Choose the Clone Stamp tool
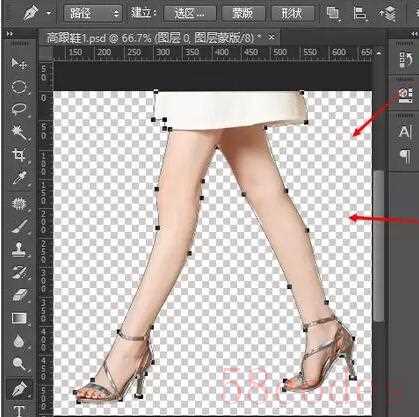The height and width of the screenshot is (417, 419). [x=19, y=249]
